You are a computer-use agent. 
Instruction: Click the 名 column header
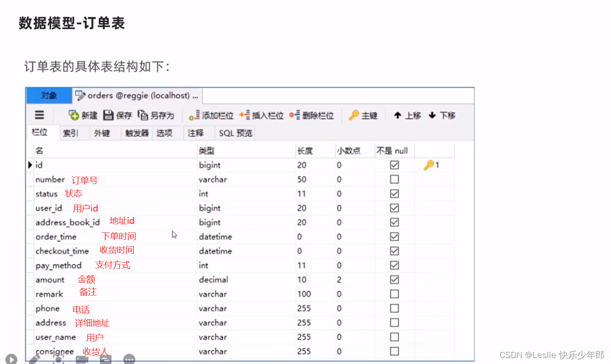point(115,151)
